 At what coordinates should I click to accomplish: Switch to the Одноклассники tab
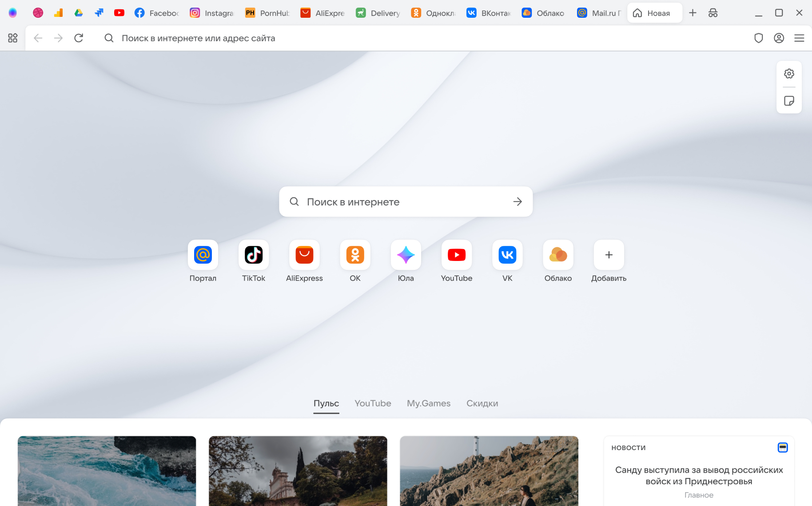434,13
